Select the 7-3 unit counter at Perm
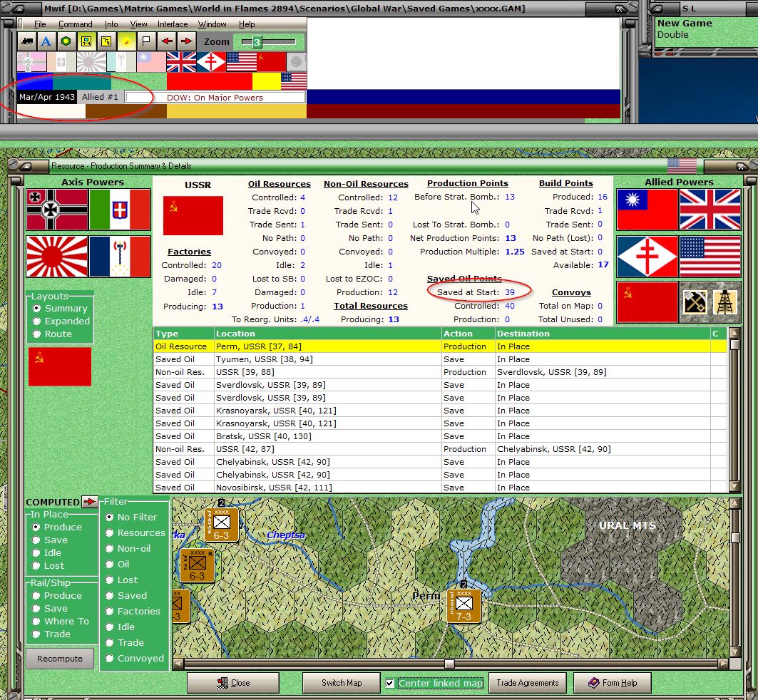The width and height of the screenshot is (758, 700). click(x=463, y=606)
